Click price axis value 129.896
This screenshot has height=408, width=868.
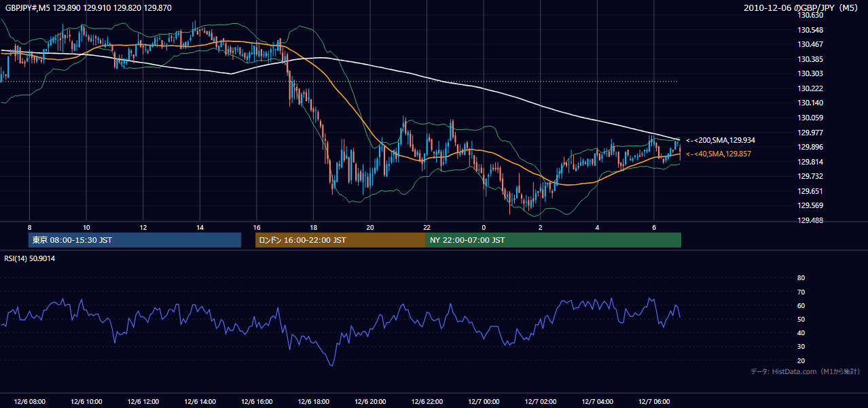point(810,147)
